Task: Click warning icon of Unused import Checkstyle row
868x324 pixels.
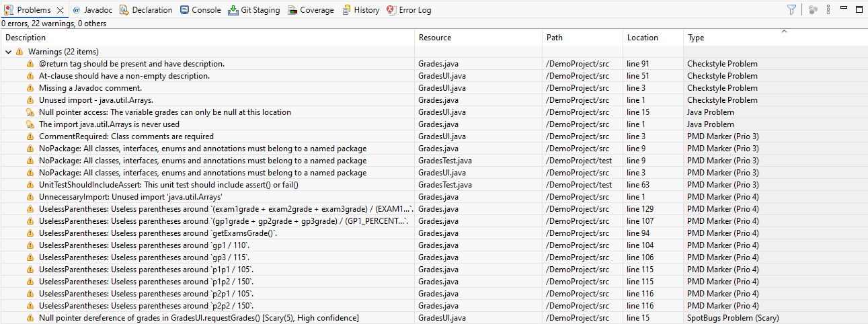Action: (x=30, y=100)
